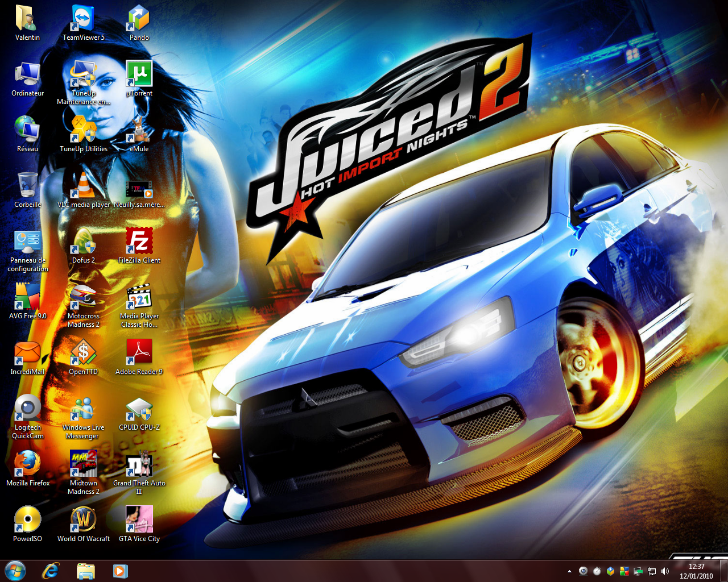728x582 pixels.
Task: Launch the Dofus 2 shortcut
Action: coord(84,246)
